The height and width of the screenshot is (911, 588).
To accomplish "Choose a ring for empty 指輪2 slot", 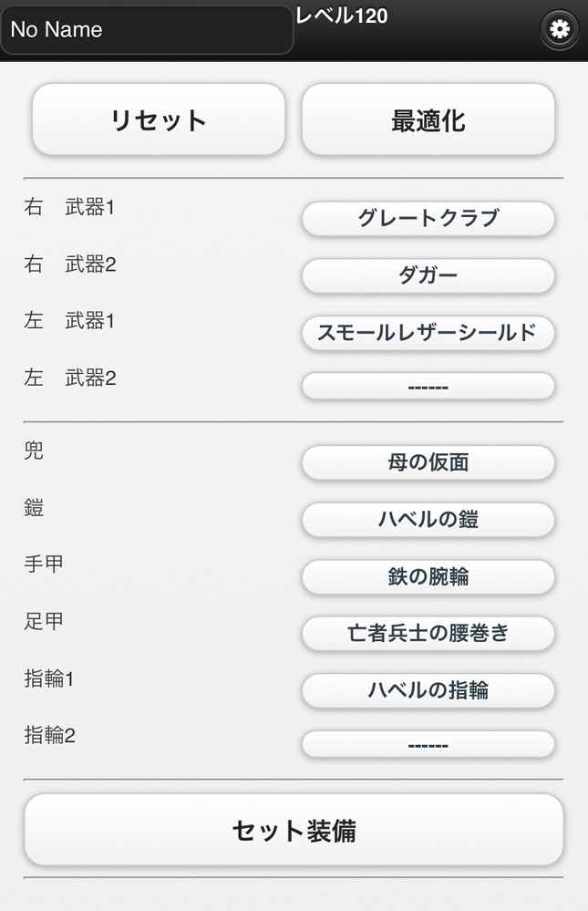I will click(x=428, y=744).
